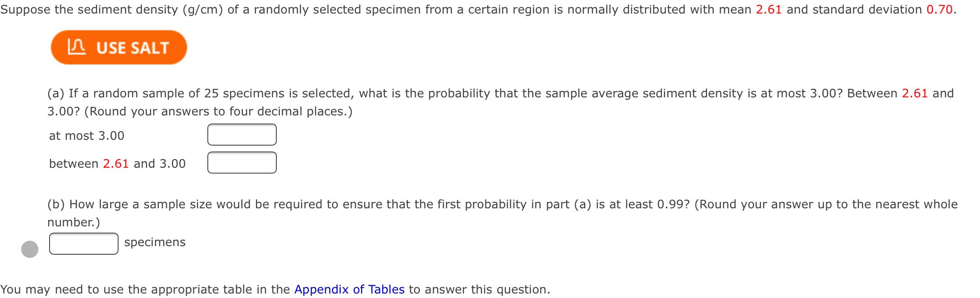Expand part (a) question text
Screen dimensions: 980x298
tap(316, 93)
